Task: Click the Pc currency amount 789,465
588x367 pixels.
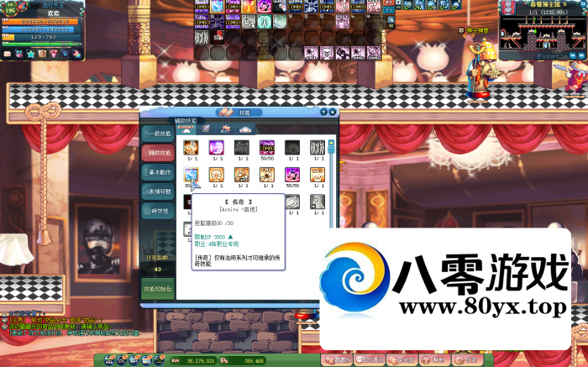Action: point(254,360)
